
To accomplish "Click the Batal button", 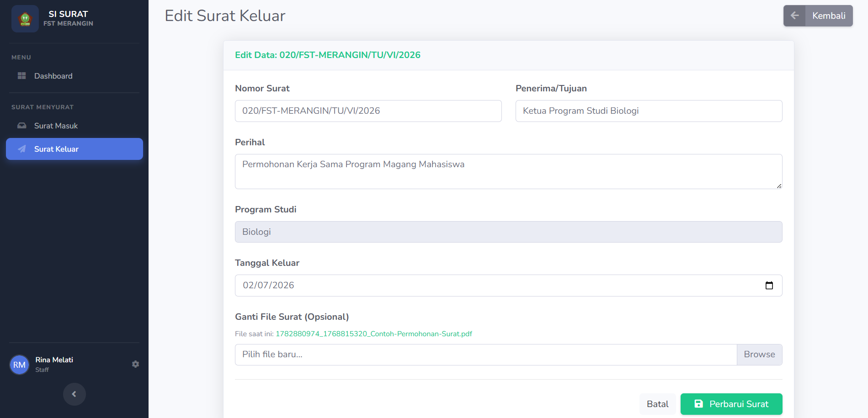I will 657,404.
